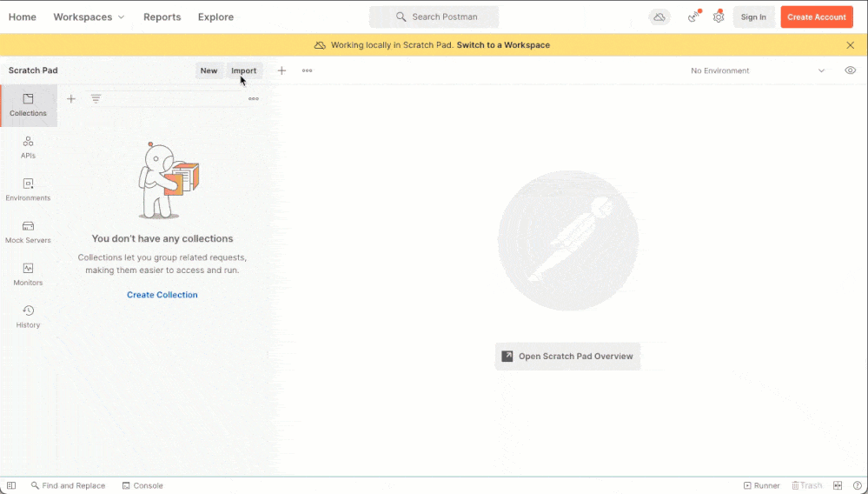Viewport: 868px width, 494px height.
Task: Click the filter collections icon
Action: click(x=96, y=98)
